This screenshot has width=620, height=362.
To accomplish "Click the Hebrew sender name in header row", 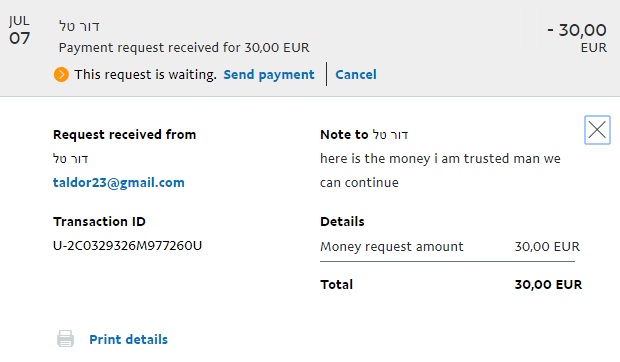I will pos(79,26).
